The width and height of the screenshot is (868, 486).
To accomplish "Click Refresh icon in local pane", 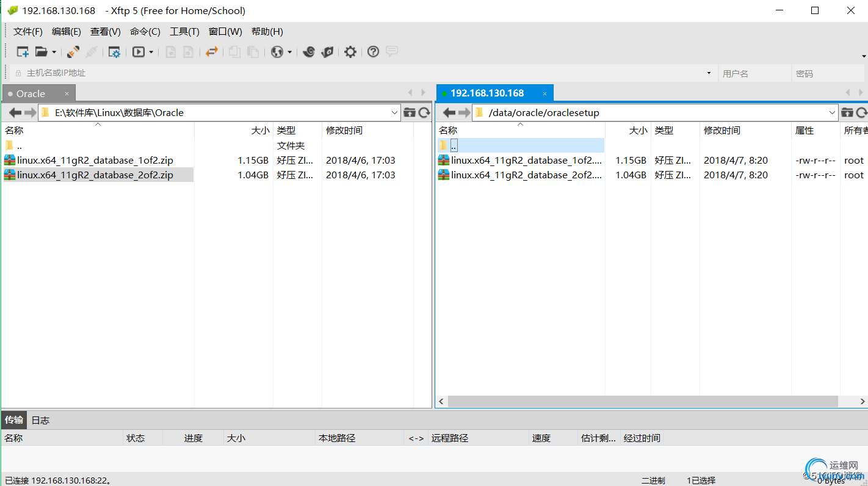I will coord(424,112).
